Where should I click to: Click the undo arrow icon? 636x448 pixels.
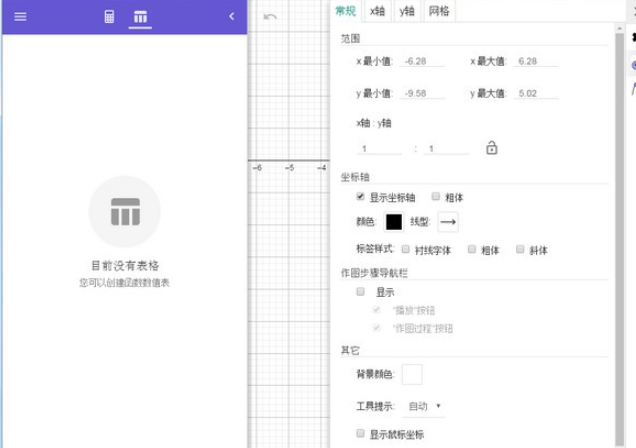click(x=270, y=17)
